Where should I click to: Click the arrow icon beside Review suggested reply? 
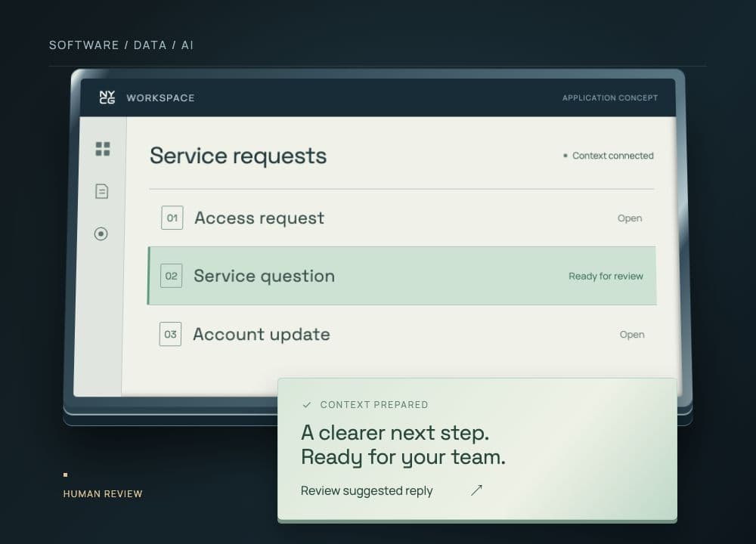click(476, 490)
